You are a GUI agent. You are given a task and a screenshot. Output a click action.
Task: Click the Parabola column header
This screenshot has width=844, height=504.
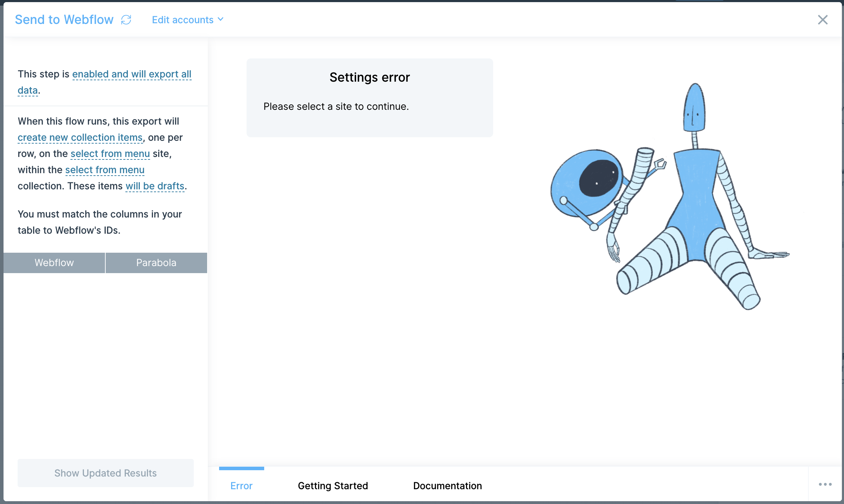coord(156,263)
